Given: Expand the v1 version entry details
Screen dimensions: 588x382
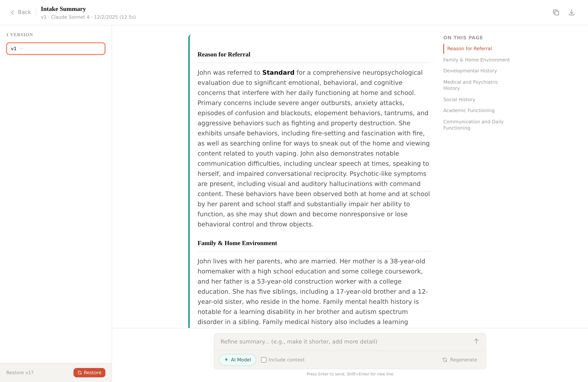Looking at the screenshot, I should pyautogui.click(x=56, y=49).
